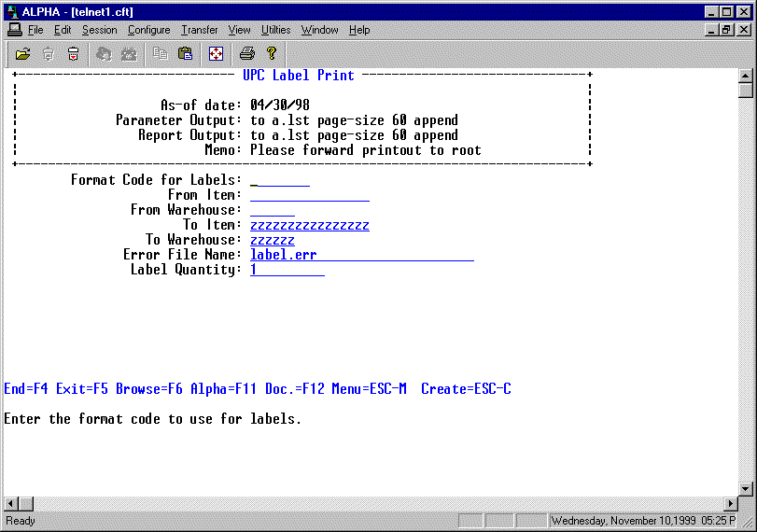
Task: Click the Copy toolbar icon
Action: (161, 53)
